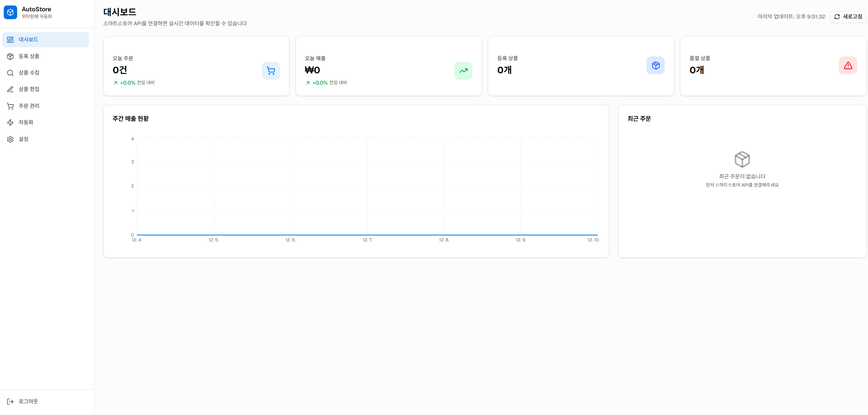Click the 오늘 매출 ₩0 value

click(x=312, y=70)
